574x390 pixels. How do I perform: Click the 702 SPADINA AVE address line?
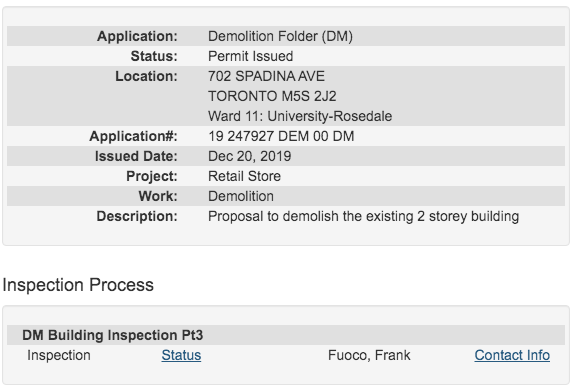(266, 76)
